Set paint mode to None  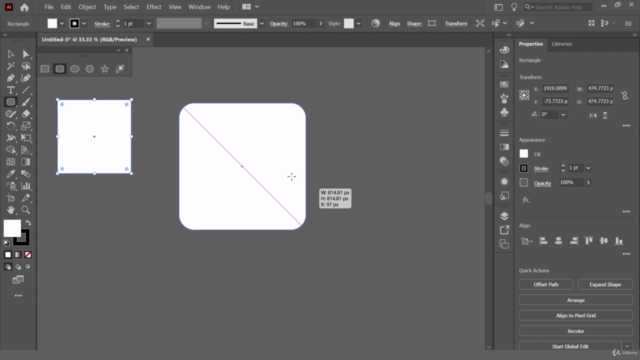28,255
